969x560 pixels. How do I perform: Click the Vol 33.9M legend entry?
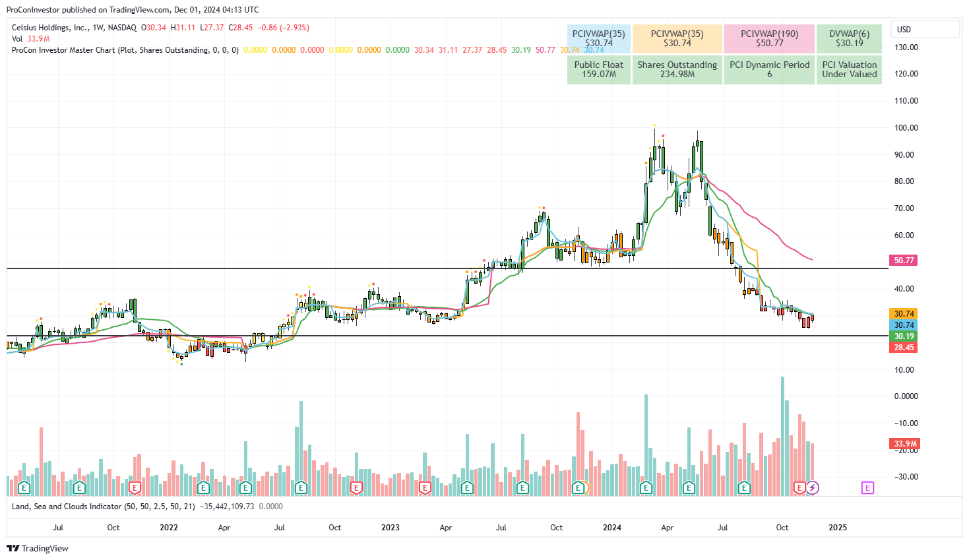(x=30, y=39)
